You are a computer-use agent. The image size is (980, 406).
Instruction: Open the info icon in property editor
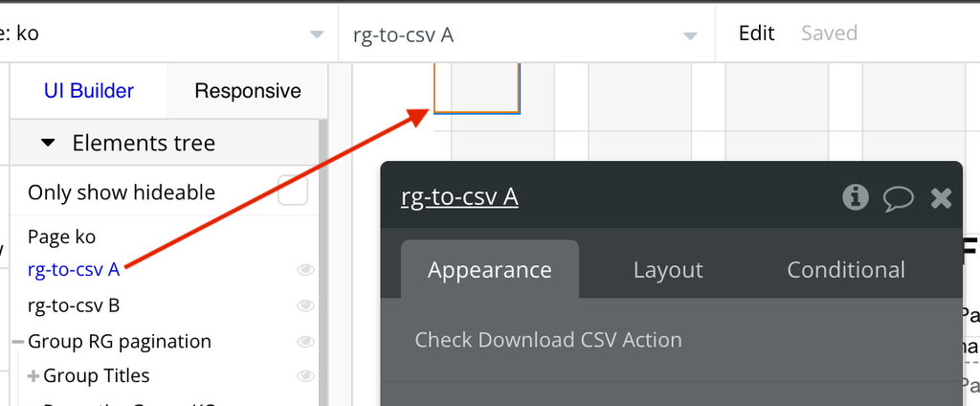pos(855,197)
